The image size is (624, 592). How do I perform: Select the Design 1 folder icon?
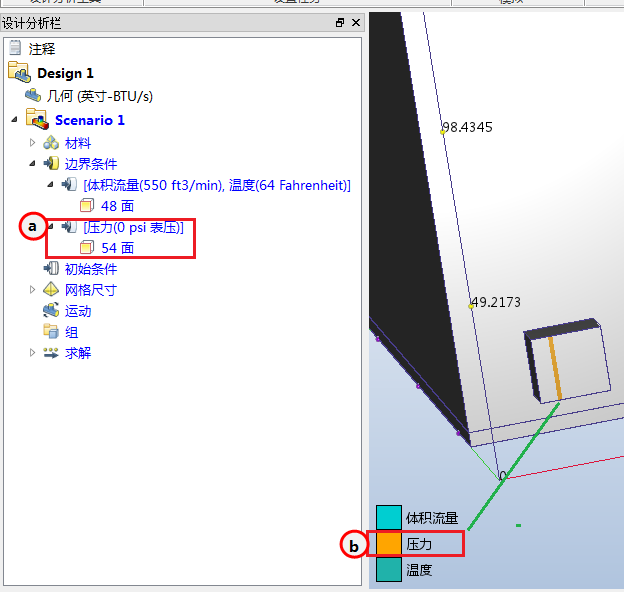[19, 72]
